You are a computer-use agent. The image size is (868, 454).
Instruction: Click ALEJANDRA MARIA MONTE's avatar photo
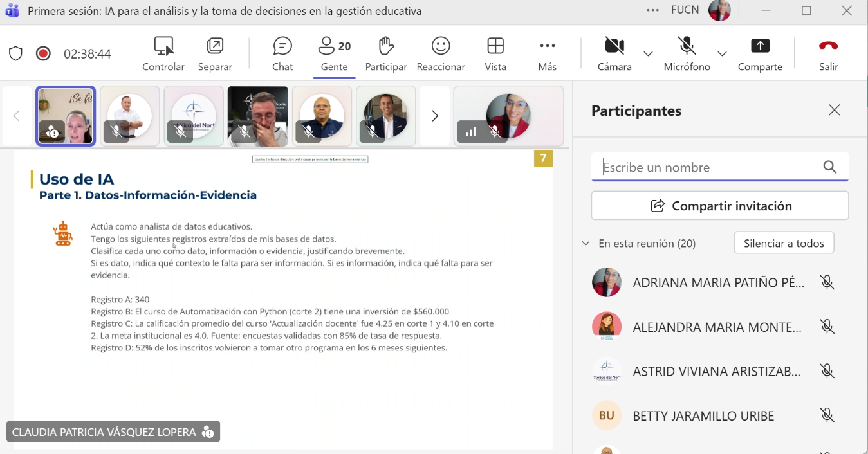pos(607,327)
